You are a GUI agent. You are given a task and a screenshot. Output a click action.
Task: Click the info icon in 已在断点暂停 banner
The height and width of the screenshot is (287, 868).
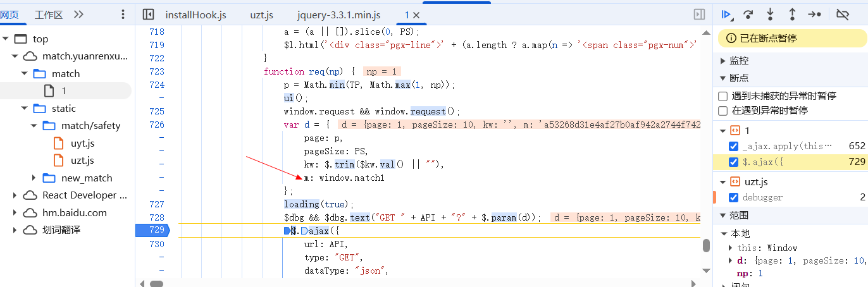pos(731,39)
